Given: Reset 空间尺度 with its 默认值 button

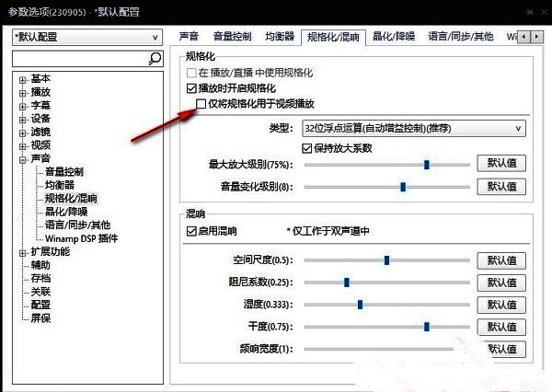Looking at the screenshot, I should (x=501, y=260).
